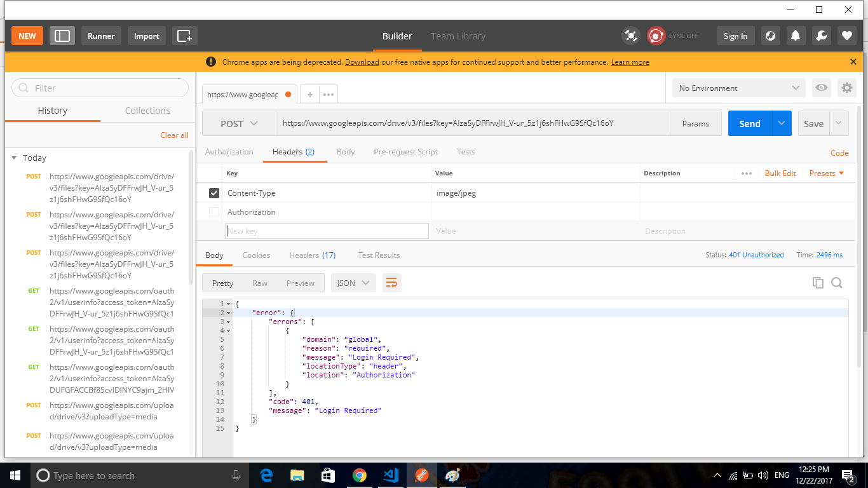Image resolution: width=868 pixels, height=488 pixels.
Task: Open the POST method dropdown
Action: coord(238,123)
